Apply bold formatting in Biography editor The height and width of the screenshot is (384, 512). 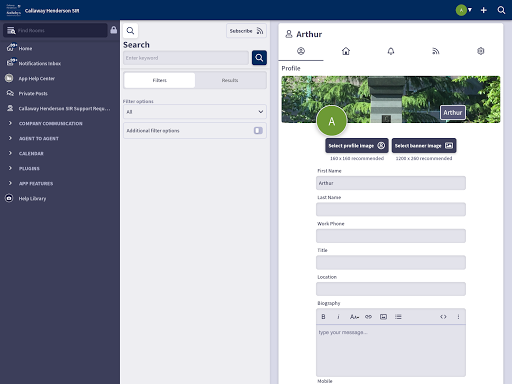323,317
